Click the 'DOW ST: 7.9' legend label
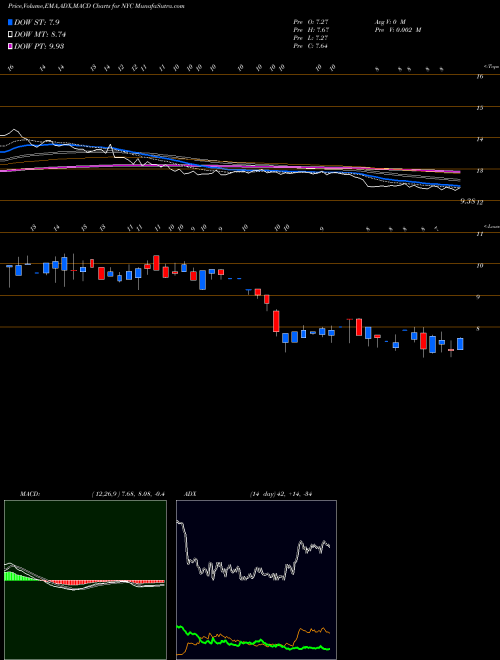 39,22
